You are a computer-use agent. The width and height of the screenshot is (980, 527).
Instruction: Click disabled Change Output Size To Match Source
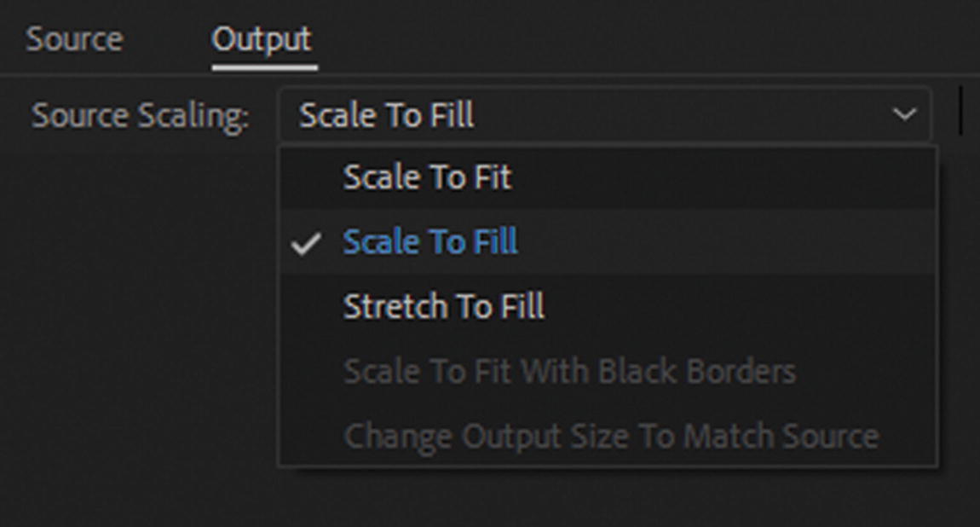[610, 436]
